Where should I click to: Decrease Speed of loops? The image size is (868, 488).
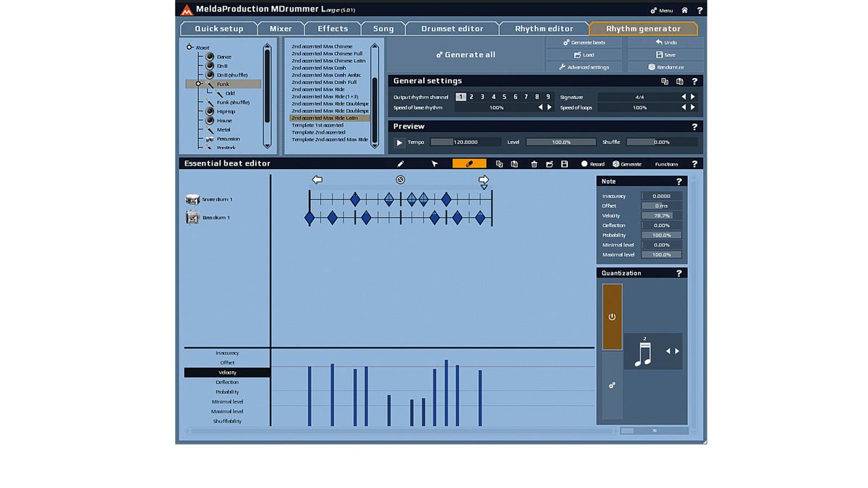coord(684,108)
